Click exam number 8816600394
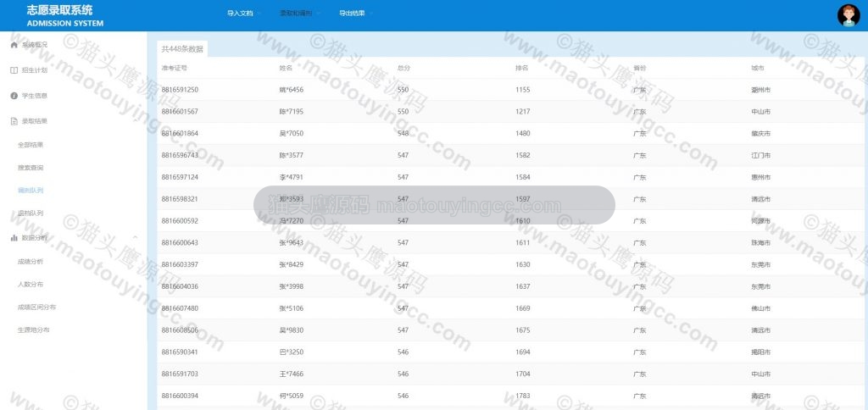868x410 pixels. 180,396
